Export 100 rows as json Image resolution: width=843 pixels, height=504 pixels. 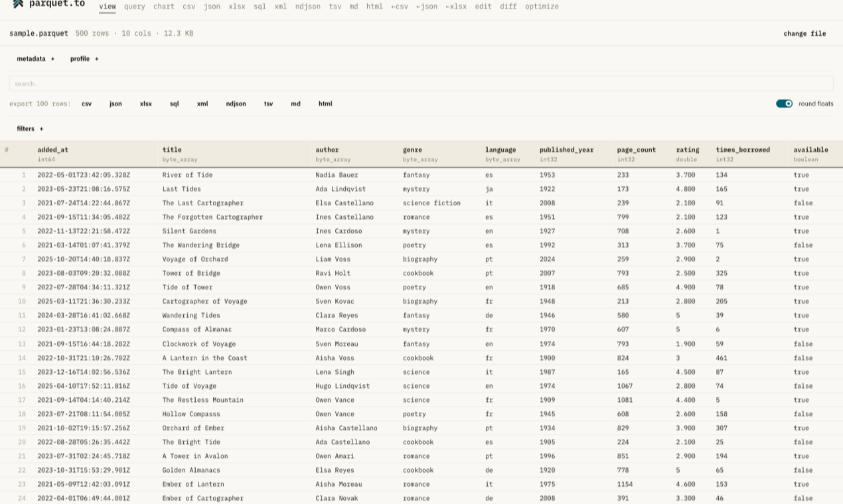click(115, 104)
